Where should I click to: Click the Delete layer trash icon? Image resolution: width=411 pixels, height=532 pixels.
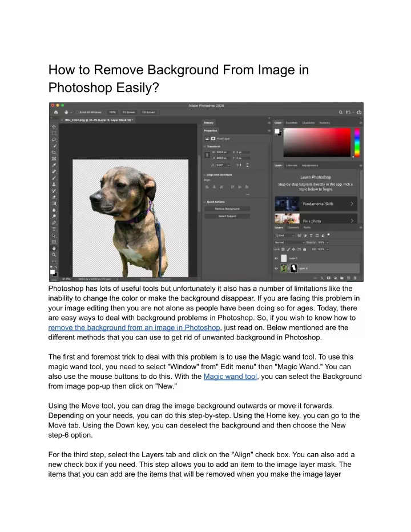pos(355,278)
